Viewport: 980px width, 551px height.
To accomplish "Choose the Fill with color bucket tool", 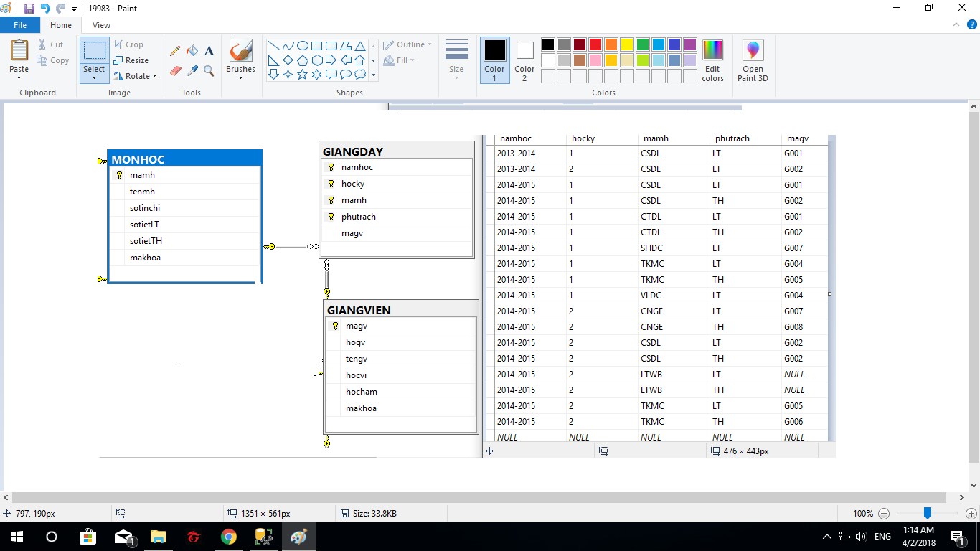I will coord(192,51).
